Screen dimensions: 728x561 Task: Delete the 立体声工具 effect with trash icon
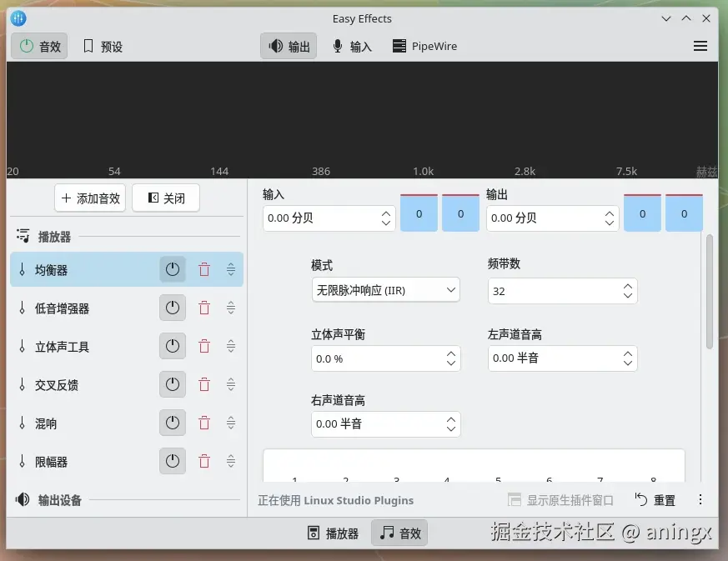coord(204,346)
